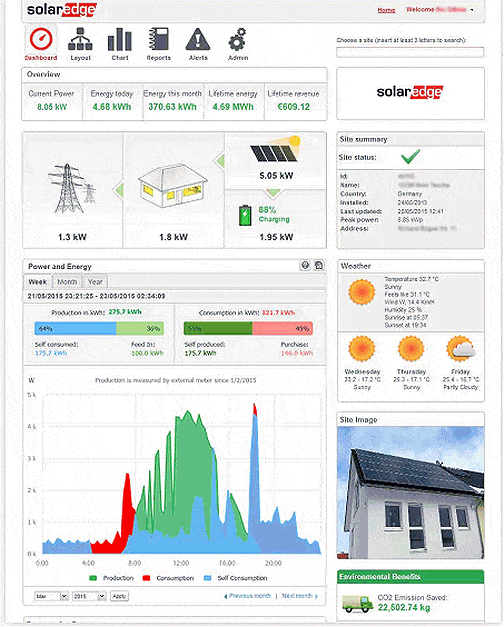
Task: Open the 2015 year dropdown
Action: click(x=89, y=596)
